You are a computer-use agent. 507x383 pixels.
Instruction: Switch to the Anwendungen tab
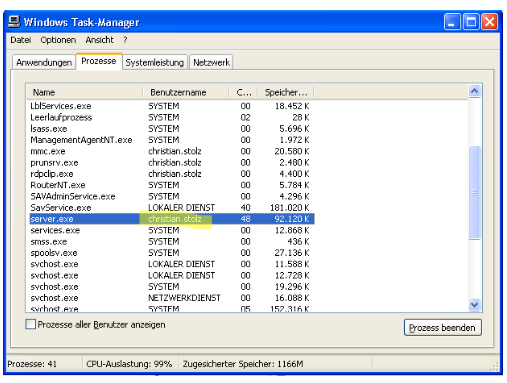click(44, 62)
